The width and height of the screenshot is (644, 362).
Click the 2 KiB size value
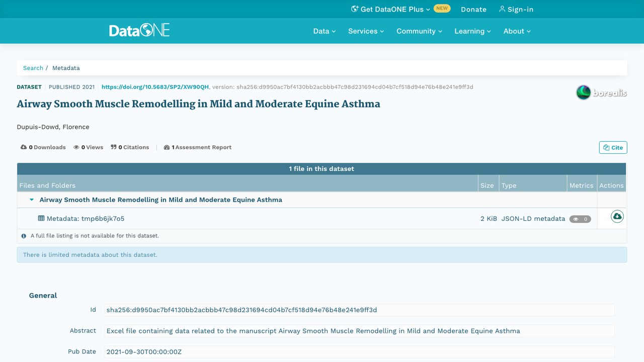click(489, 219)
